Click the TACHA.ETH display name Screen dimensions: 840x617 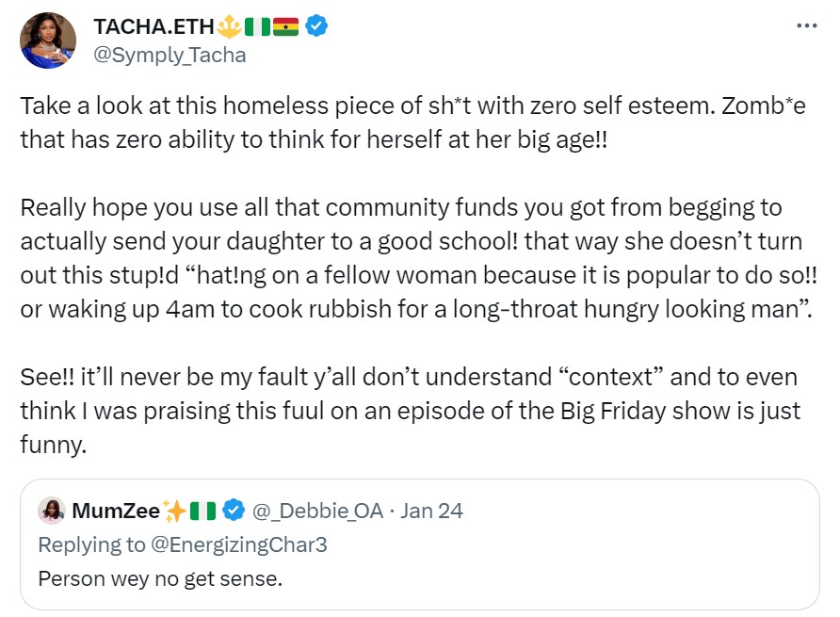click(153, 27)
